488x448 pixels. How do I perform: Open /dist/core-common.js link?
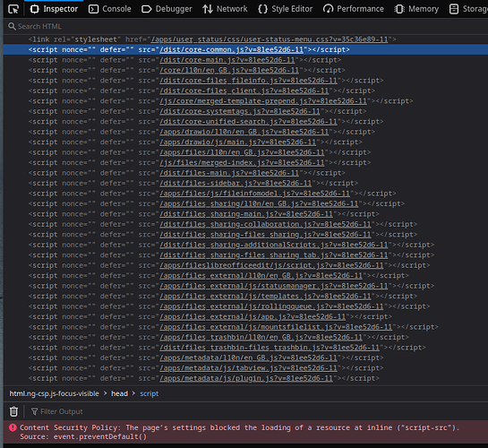pyautogui.click(x=231, y=49)
